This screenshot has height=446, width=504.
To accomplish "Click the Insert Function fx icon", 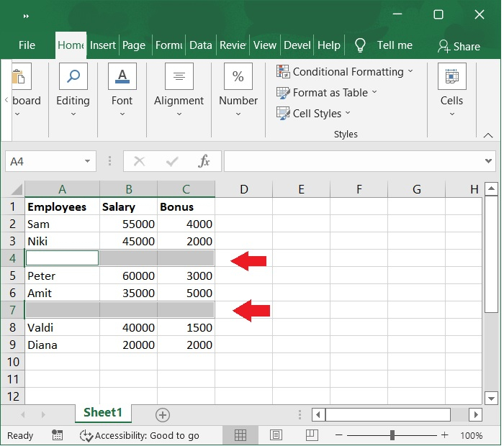I will (x=204, y=161).
